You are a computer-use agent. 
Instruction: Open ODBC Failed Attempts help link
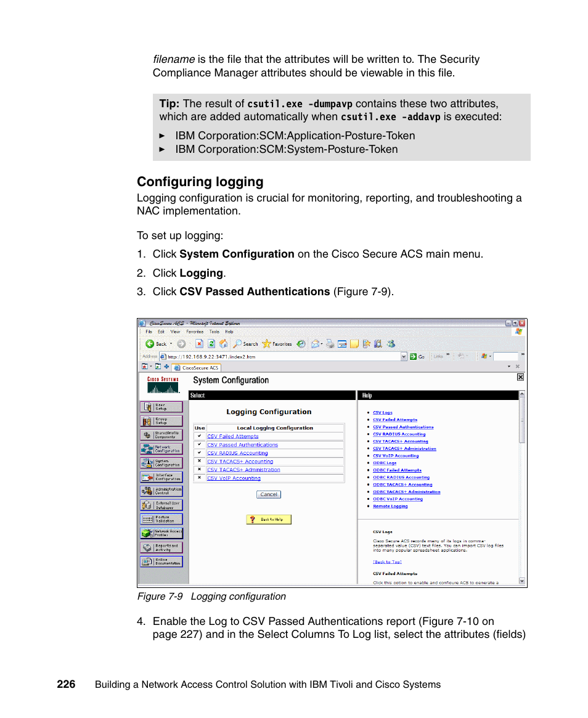pyautogui.click(x=397, y=470)
